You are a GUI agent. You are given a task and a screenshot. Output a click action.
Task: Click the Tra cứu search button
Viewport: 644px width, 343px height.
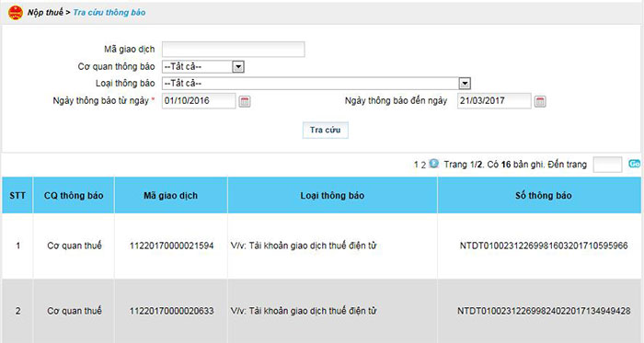click(326, 130)
